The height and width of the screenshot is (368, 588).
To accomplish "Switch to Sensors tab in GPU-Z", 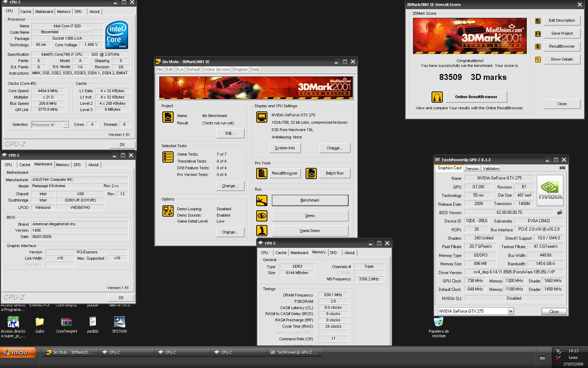I will 472,169.
